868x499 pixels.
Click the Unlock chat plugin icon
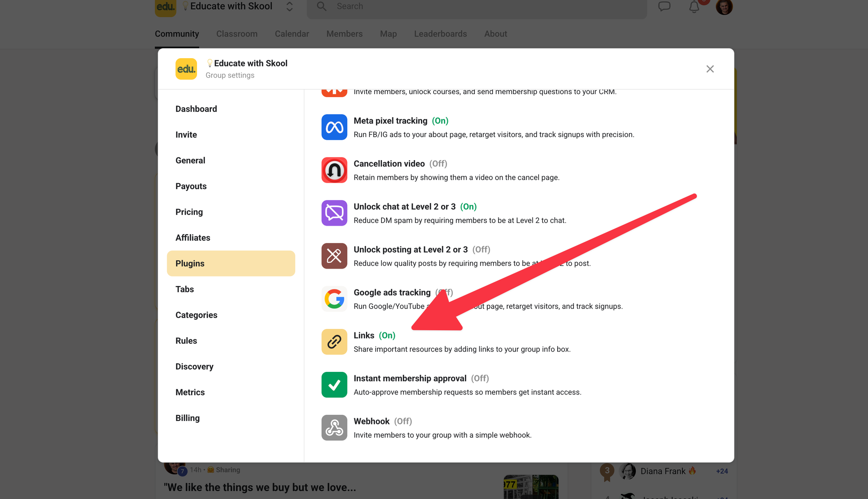pos(334,213)
